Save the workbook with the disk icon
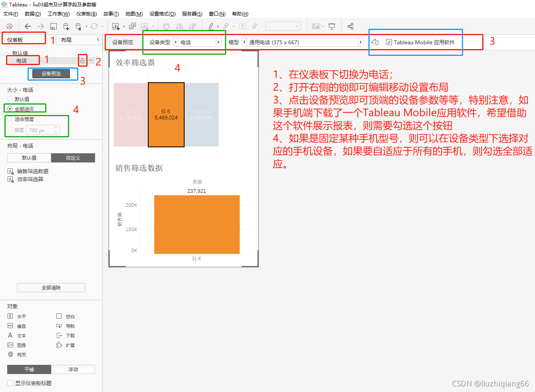The height and width of the screenshot is (392, 535). (54, 26)
